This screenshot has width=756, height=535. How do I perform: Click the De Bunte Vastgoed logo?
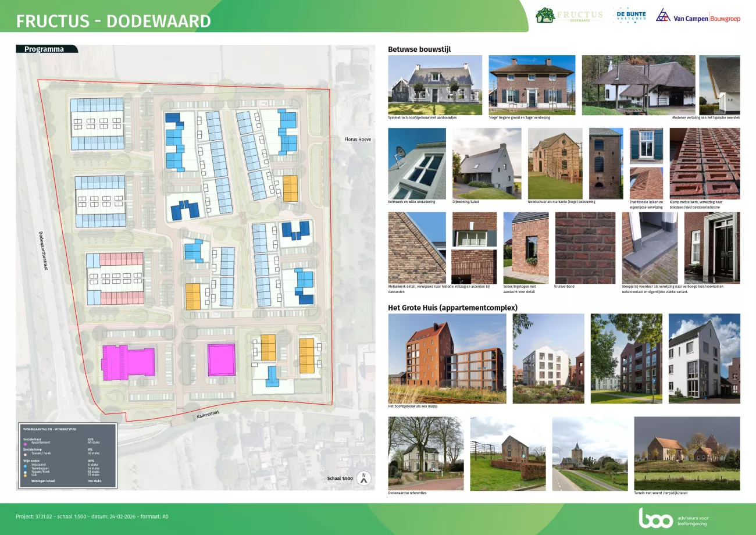(x=629, y=16)
